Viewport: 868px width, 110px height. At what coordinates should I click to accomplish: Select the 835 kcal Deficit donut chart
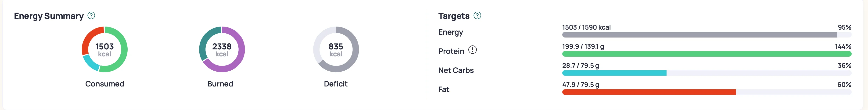[336, 49]
